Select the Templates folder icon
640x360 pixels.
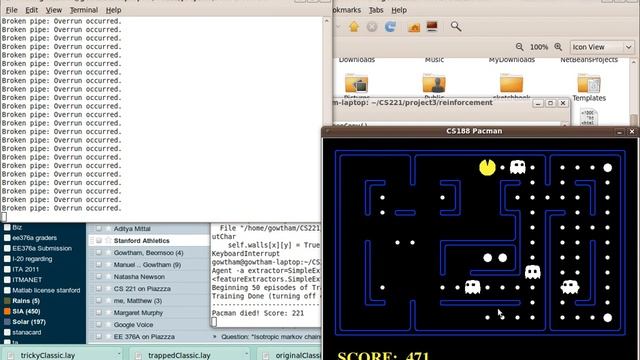coord(589,84)
